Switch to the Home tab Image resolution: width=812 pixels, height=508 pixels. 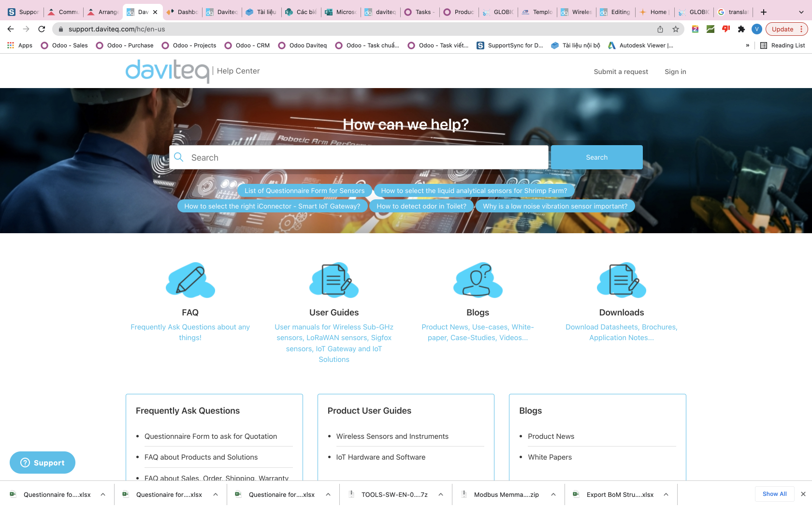coord(654,12)
